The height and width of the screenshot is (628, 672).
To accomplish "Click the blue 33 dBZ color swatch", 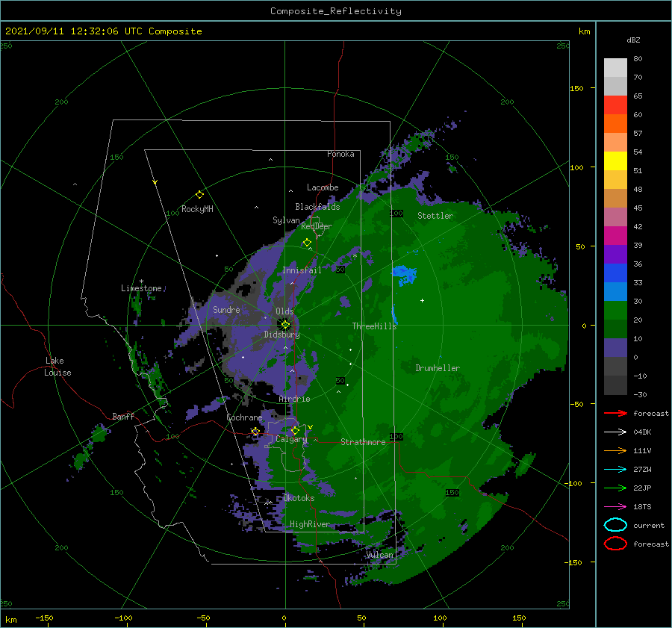I will pyautogui.click(x=615, y=273).
